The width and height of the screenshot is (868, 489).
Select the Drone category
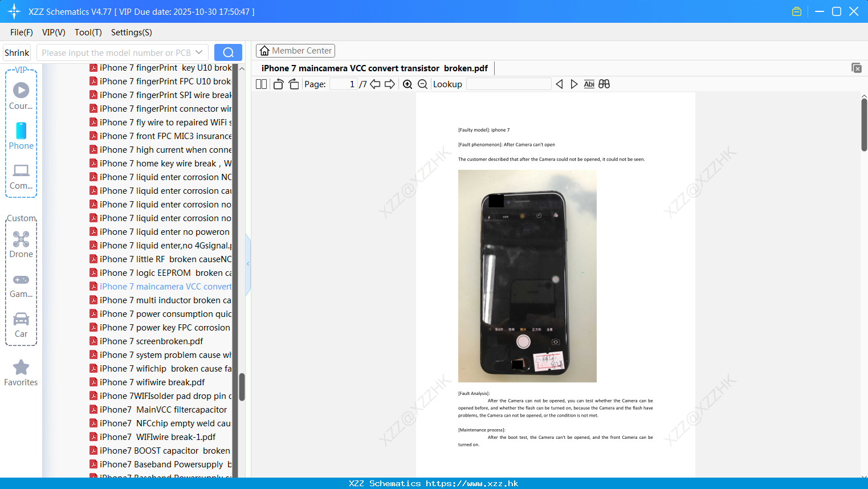click(x=21, y=244)
